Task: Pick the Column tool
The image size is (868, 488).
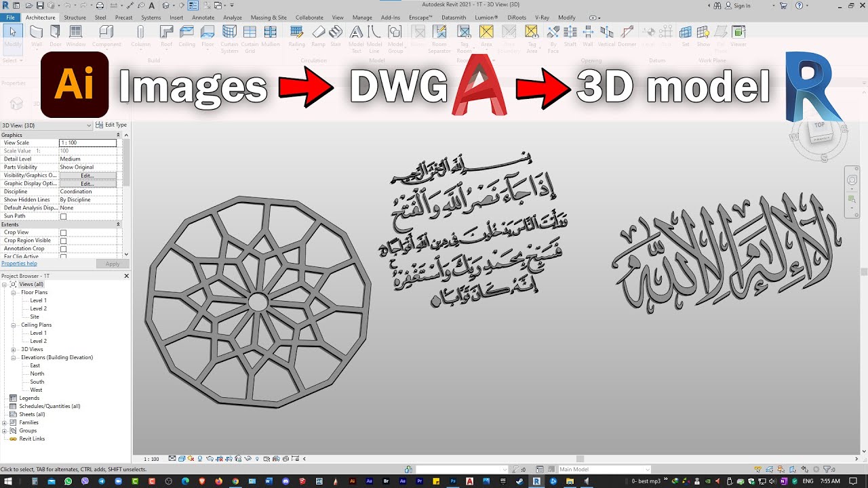Action: coord(140,36)
